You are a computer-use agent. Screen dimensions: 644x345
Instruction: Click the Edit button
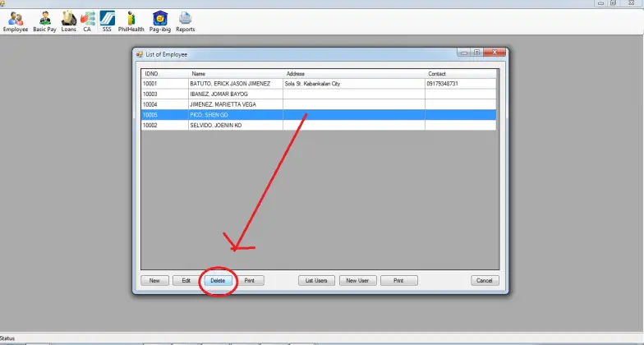[186, 281]
